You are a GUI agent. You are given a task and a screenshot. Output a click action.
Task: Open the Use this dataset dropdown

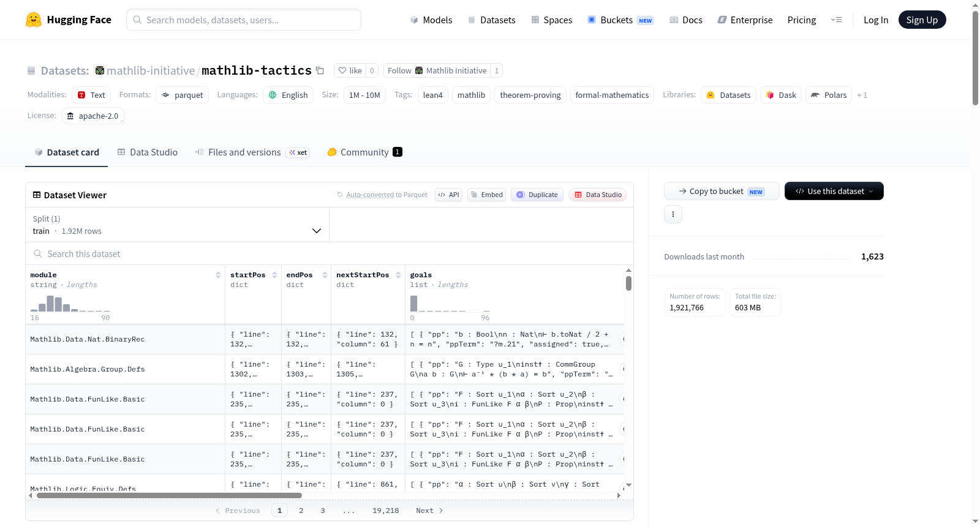pos(834,191)
